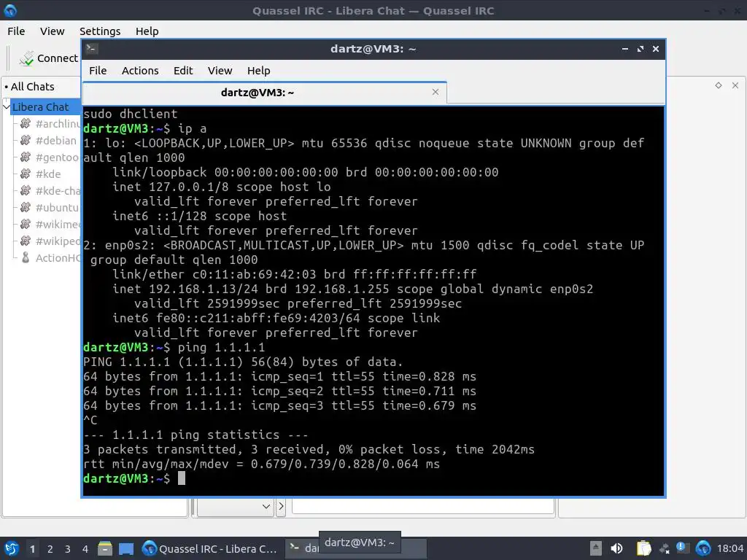Open Quassel IRC's Settings menu
The width and height of the screenshot is (747, 560).
100,31
